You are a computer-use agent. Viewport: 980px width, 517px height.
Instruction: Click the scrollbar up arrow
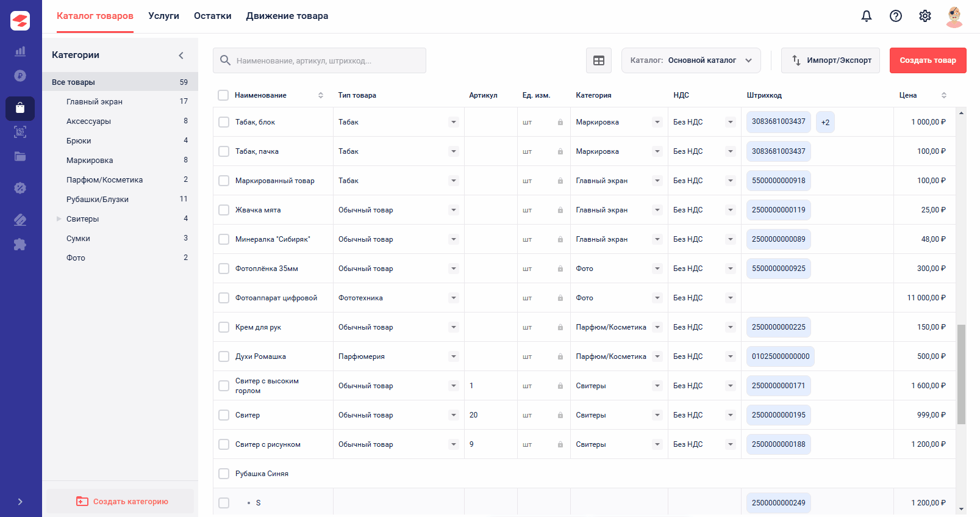[x=961, y=113]
